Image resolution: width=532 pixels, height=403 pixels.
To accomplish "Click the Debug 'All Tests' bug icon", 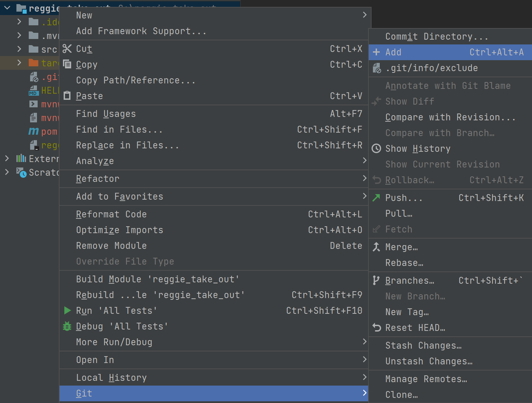I will (67, 326).
